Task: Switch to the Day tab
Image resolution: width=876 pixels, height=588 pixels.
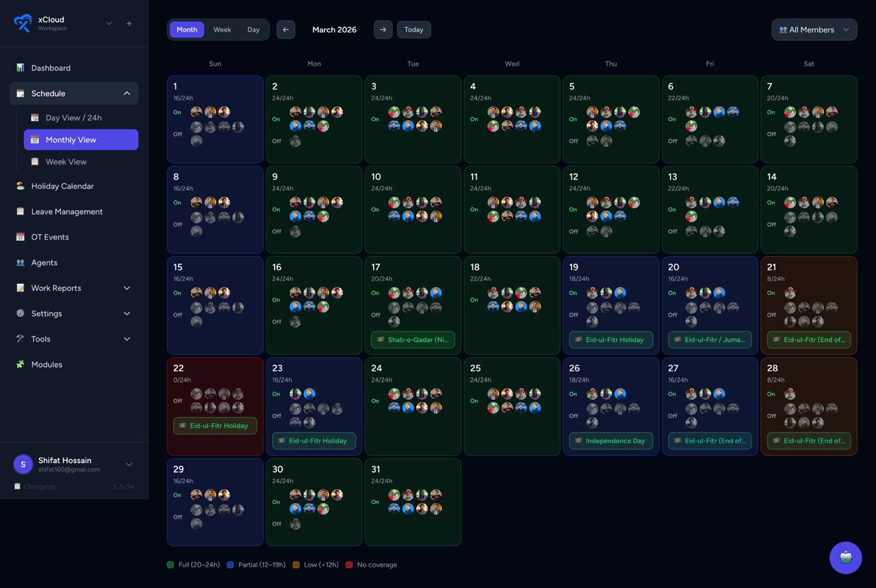Action: click(253, 29)
